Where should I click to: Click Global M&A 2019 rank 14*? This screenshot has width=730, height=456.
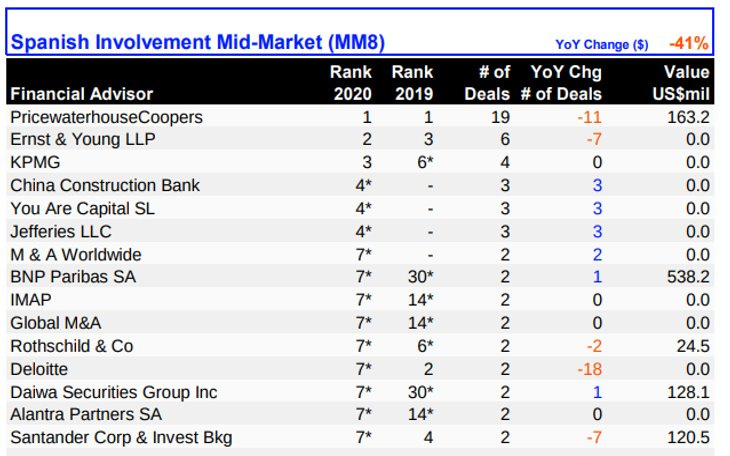[420, 323]
